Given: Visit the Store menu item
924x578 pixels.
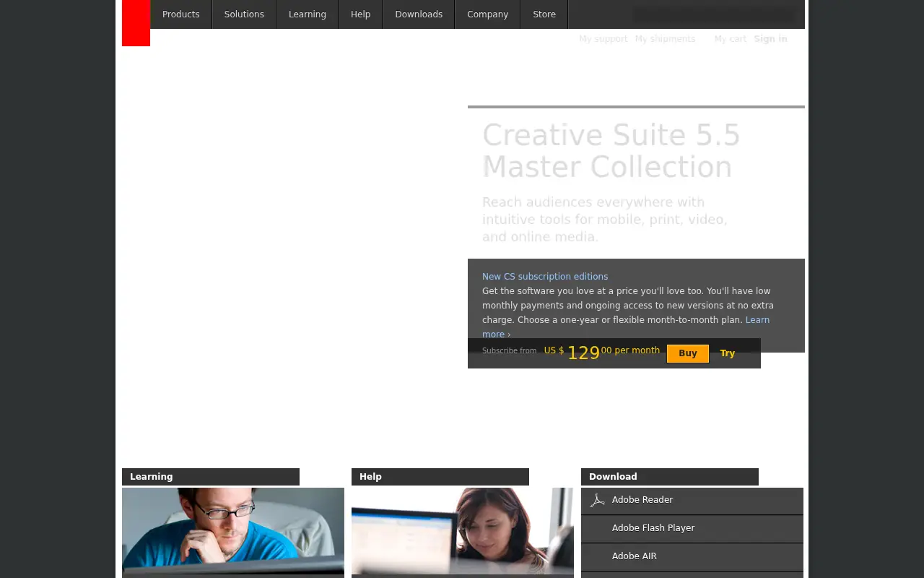Looking at the screenshot, I should 544,14.
